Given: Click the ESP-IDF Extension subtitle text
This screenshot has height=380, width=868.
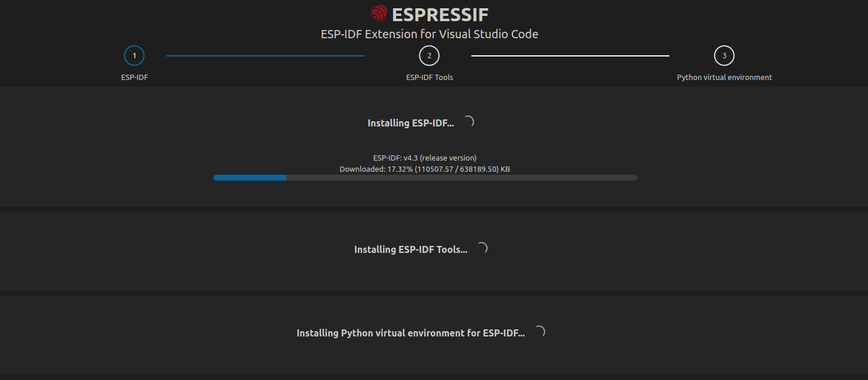Looking at the screenshot, I should [429, 34].
